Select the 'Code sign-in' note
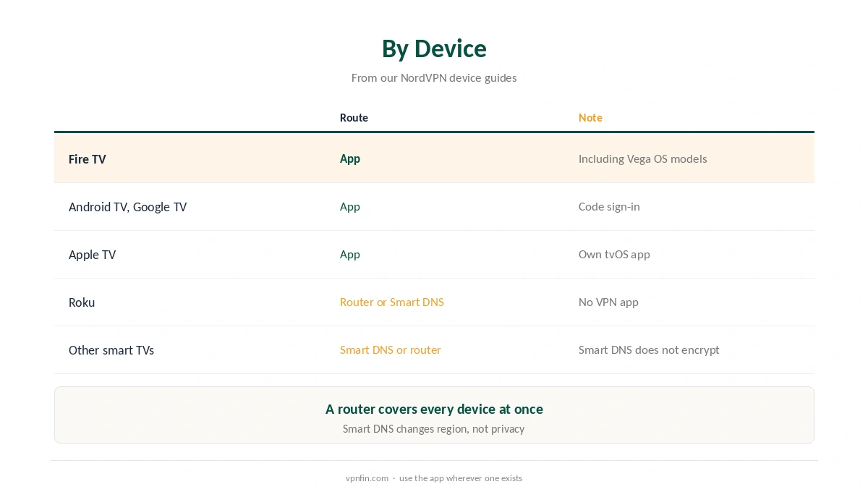This screenshot has width=868, height=492. [609, 206]
